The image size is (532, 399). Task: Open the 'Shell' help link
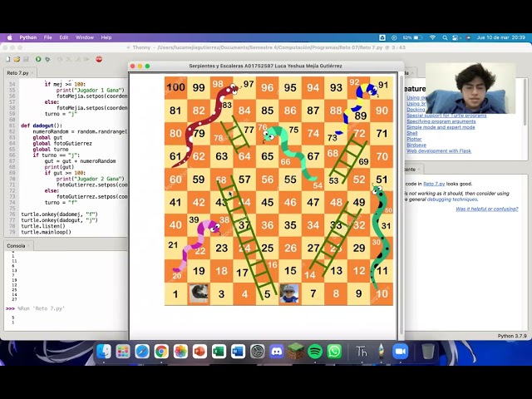tap(412, 133)
